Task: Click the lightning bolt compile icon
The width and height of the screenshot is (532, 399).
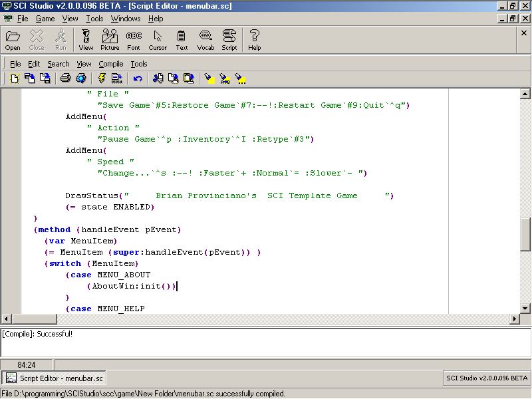Action: tap(102, 78)
